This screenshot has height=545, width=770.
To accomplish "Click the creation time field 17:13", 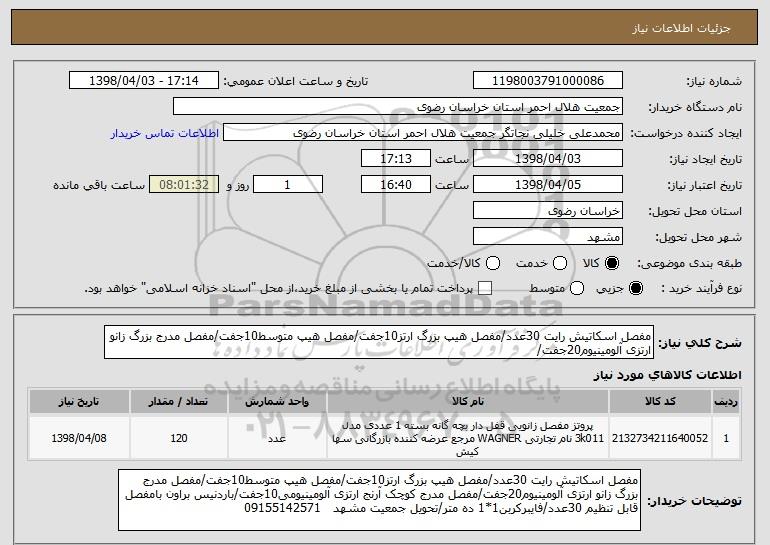I will coord(396,159).
